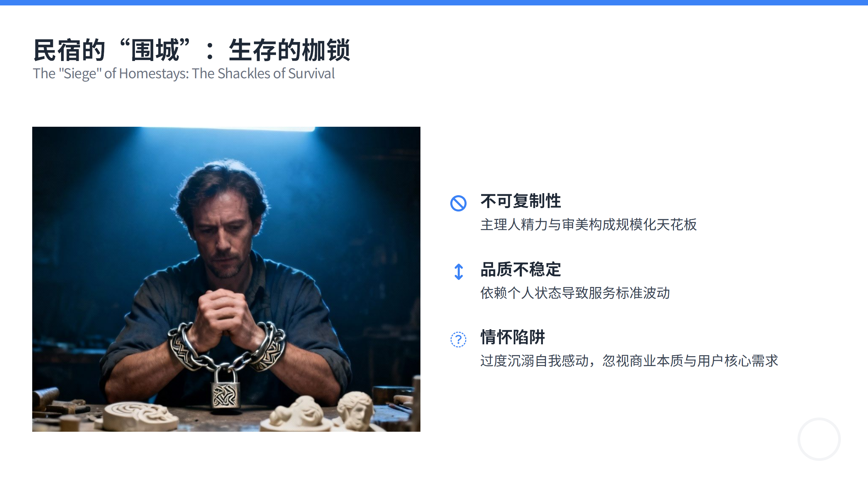Select the English subtitle about Homestays
868x488 pixels.
tap(184, 74)
